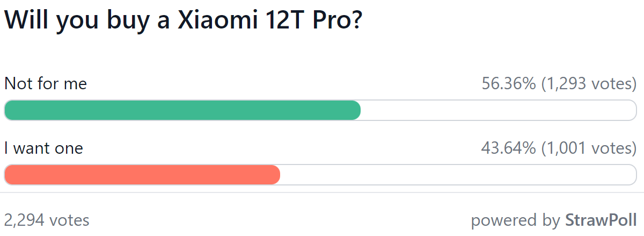Open the StrawPoll link
Screen dimensions: 644x236
click(x=601, y=220)
